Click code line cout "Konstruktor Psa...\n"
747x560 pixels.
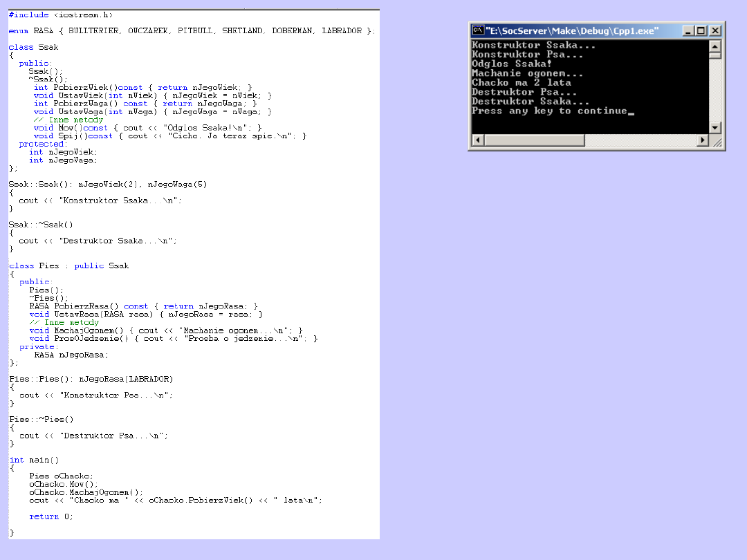(x=95, y=395)
